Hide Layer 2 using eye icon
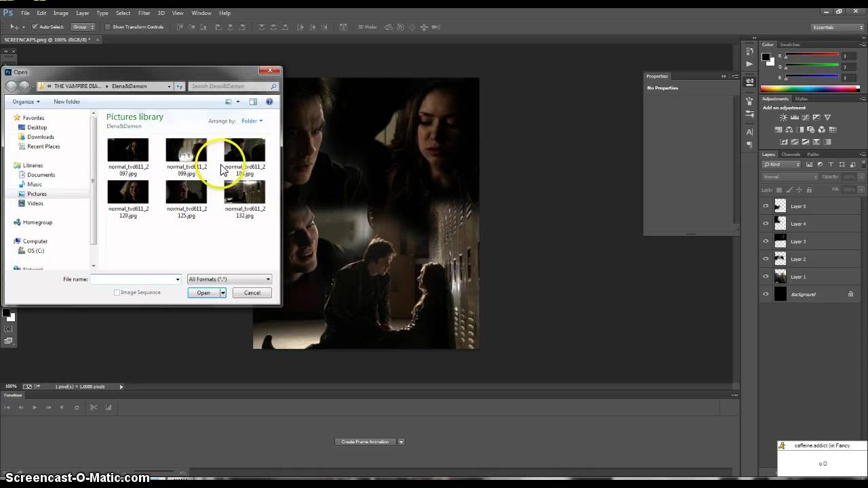 766,259
